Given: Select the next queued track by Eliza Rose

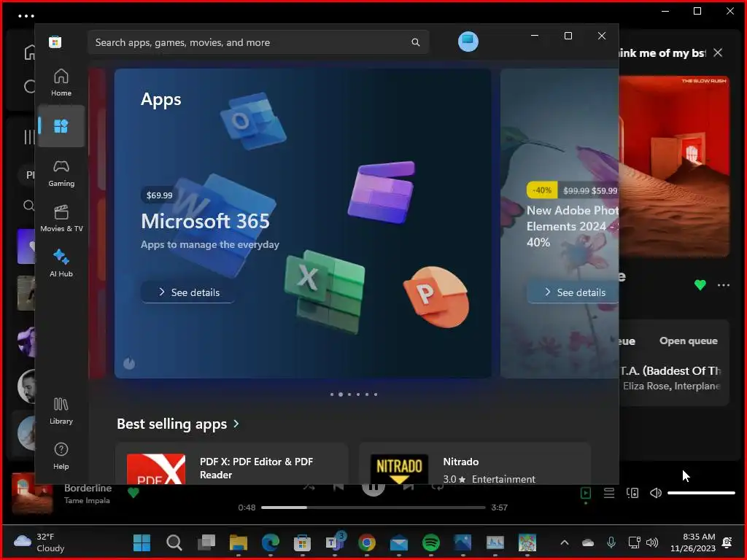Looking at the screenshot, I should [673, 378].
